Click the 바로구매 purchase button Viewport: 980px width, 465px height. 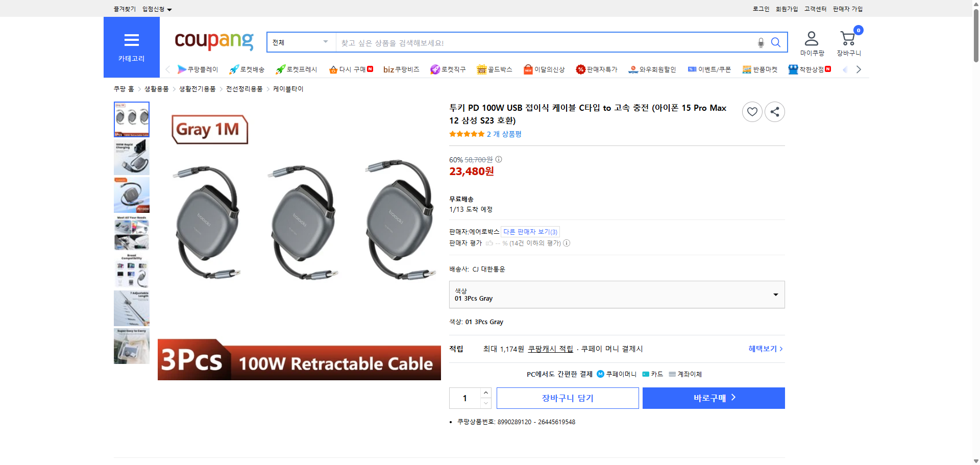(713, 398)
